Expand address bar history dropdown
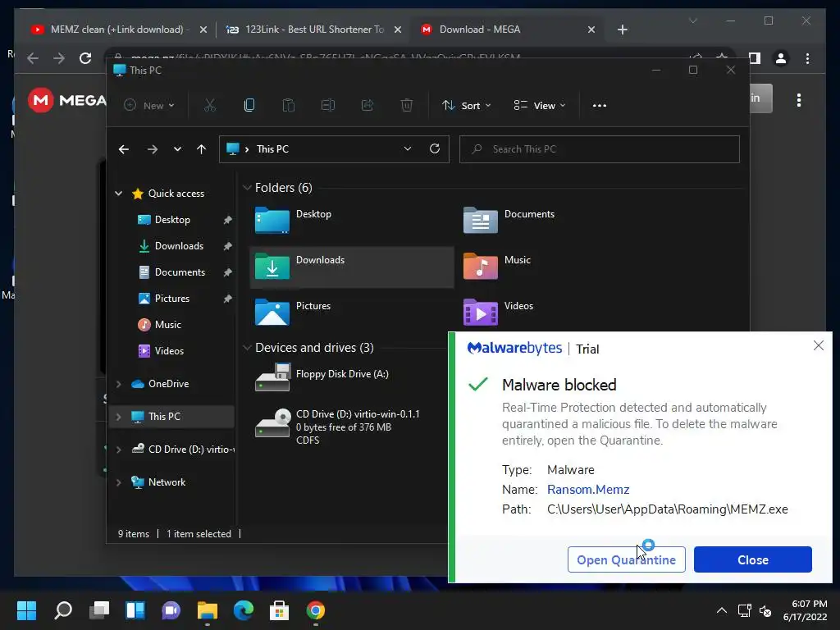Screen dimensions: 840x630 [408, 149]
